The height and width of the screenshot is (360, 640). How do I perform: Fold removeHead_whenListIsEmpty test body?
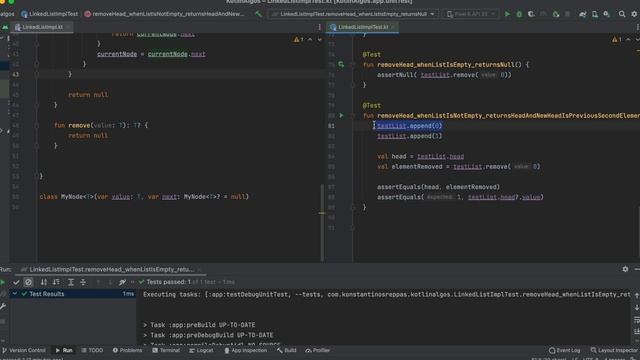coord(353,64)
